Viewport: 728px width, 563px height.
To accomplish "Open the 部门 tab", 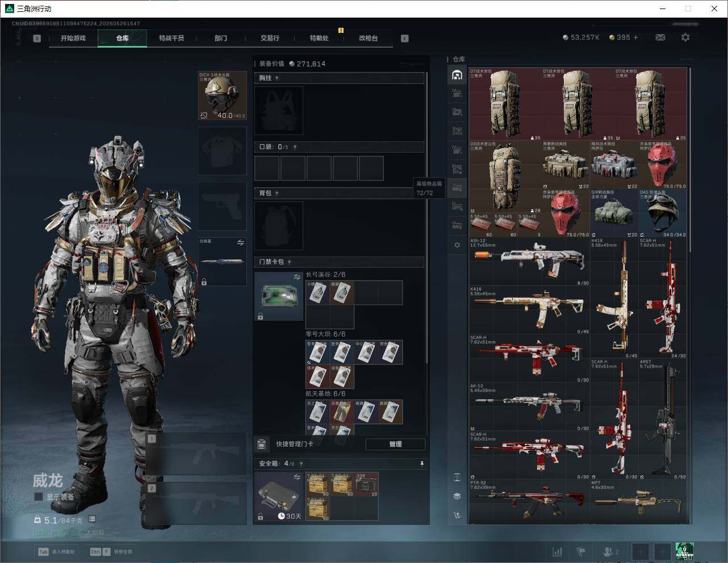I will click(x=220, y=38).
